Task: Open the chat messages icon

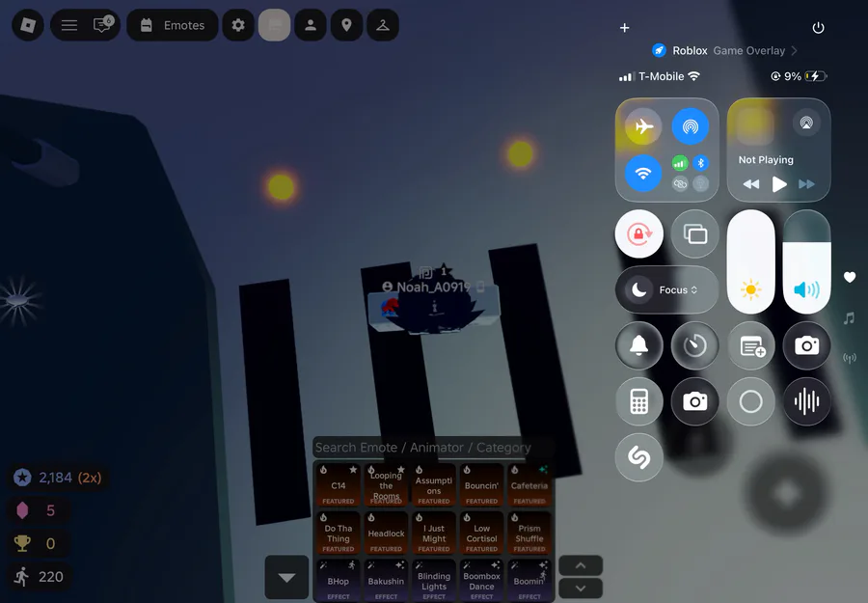Action: click(x=103, y=24)
